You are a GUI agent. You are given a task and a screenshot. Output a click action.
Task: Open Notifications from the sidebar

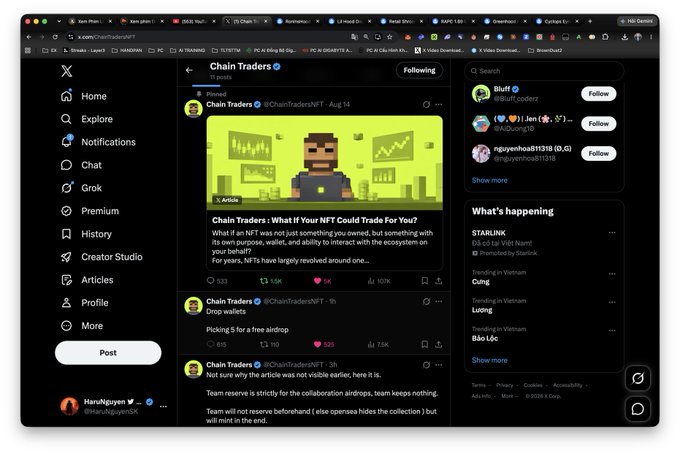98,142
